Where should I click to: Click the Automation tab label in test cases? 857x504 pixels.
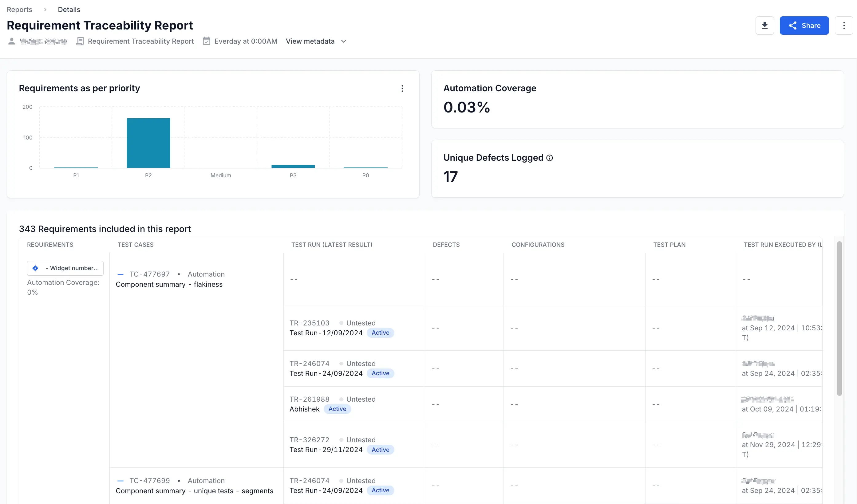(x=206, y=274)
